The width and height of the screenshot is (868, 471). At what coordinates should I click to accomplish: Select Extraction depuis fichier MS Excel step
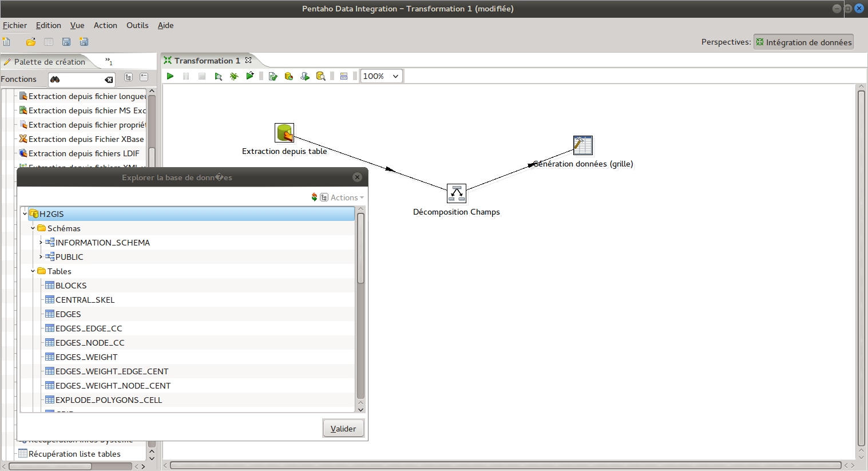tap(82, 110)
